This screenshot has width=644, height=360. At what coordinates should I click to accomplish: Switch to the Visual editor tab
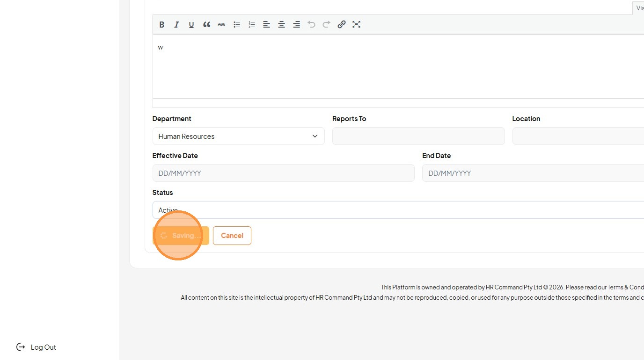[639, 8]
